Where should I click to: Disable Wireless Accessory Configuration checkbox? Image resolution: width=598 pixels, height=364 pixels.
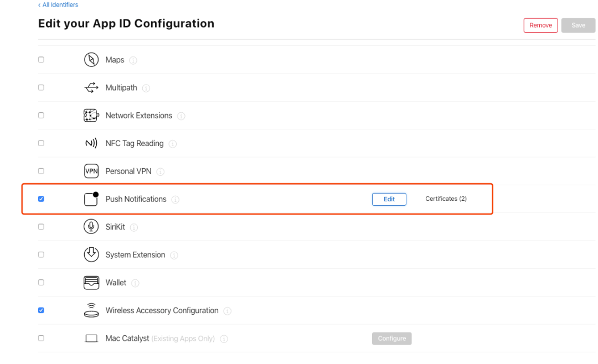(x=41, y=310)
